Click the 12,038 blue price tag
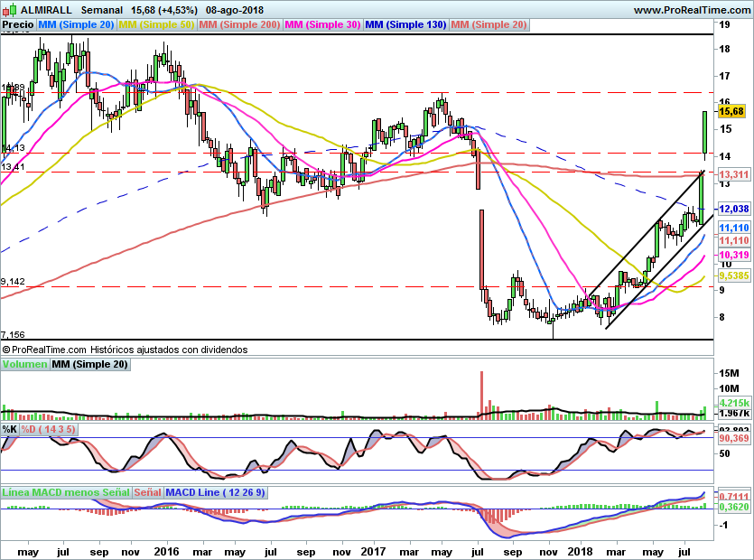 tap(734, 209)
